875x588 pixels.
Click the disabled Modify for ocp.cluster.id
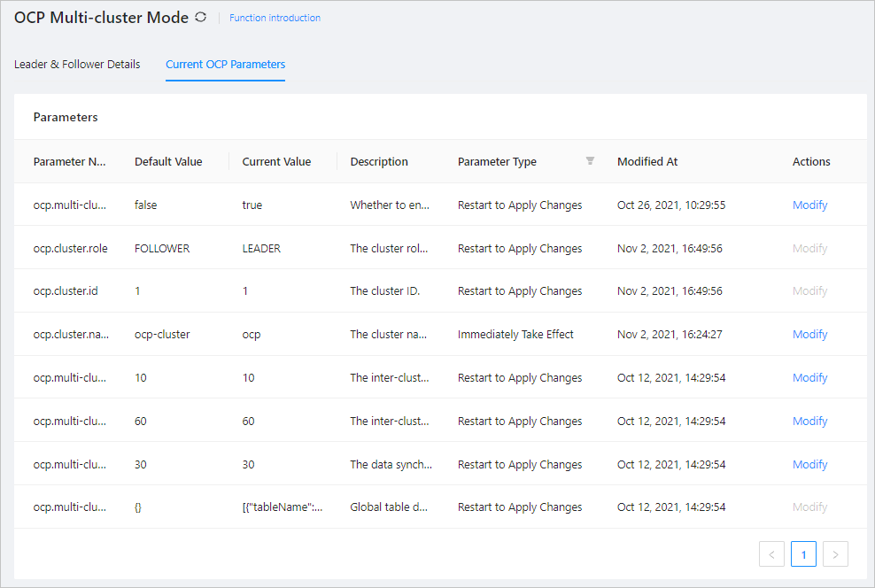coord(809,290)
